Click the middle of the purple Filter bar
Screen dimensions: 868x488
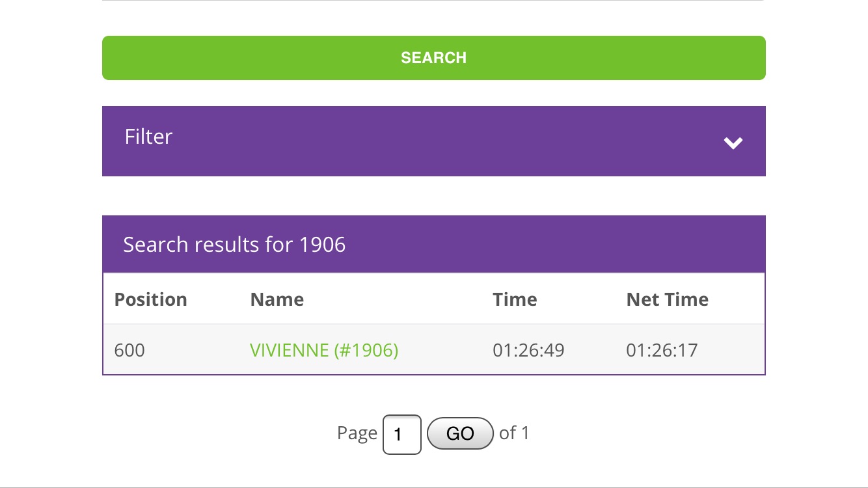(434, 141)
